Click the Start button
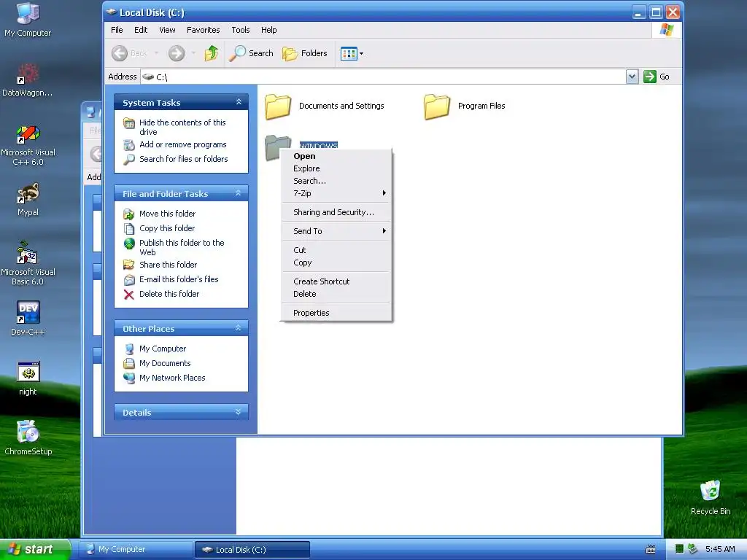Viewport: 747px width, 560px height. click(x=35, y=550)
